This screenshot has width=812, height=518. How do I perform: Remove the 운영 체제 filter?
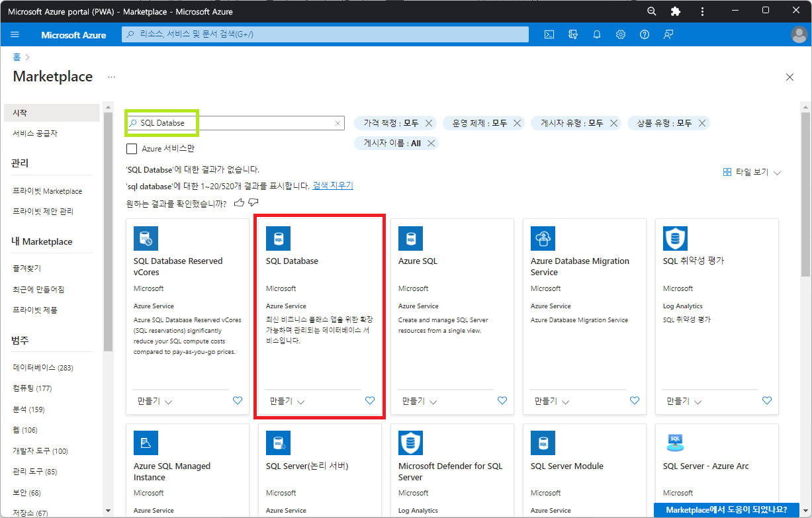(517, 123)
